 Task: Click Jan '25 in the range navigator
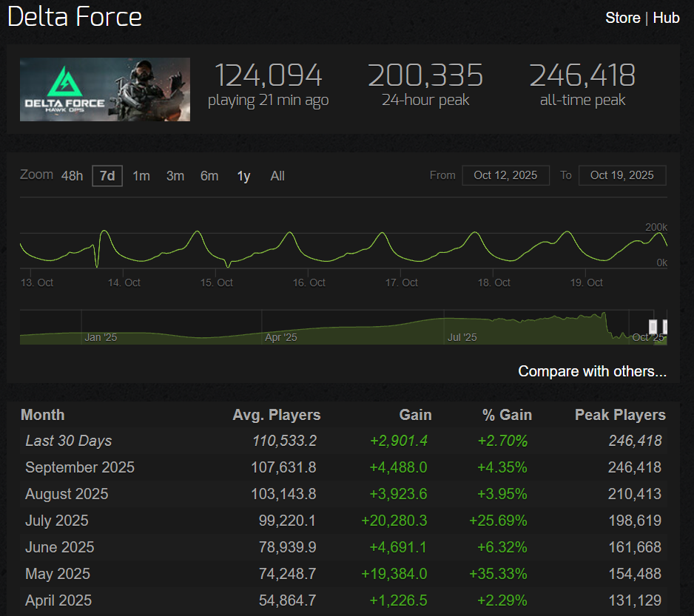click(101, 337)
